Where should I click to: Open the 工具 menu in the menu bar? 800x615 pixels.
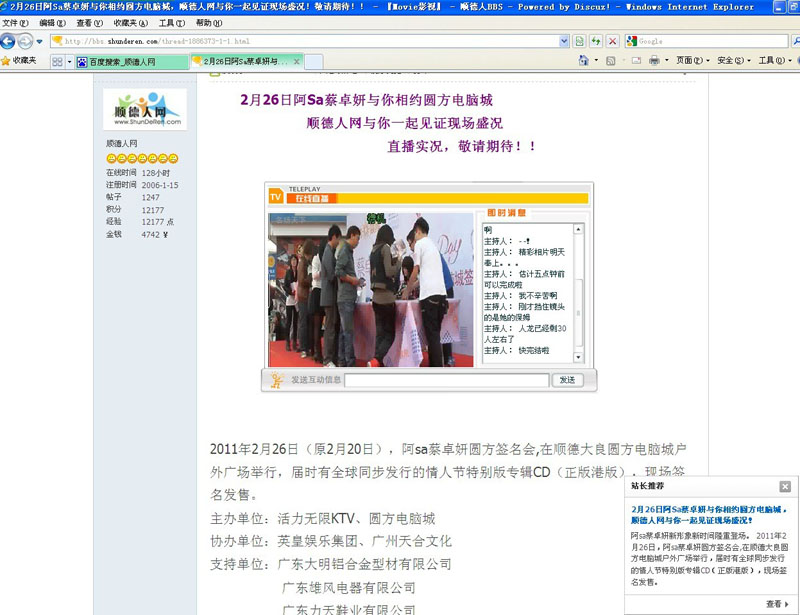coord(172,23)
